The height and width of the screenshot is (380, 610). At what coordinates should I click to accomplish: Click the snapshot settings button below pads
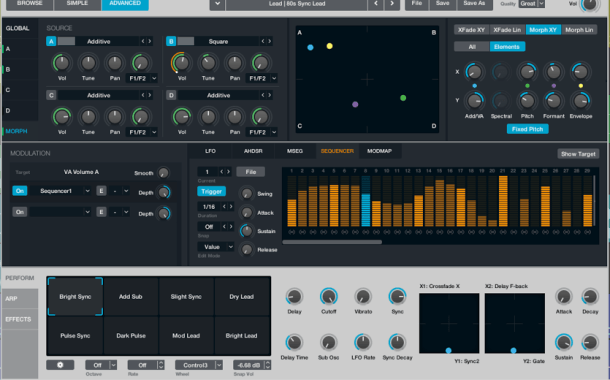[60, 365]
